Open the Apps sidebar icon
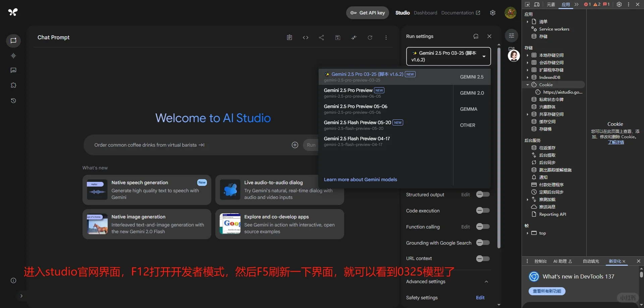 click(x=14, y=85)
